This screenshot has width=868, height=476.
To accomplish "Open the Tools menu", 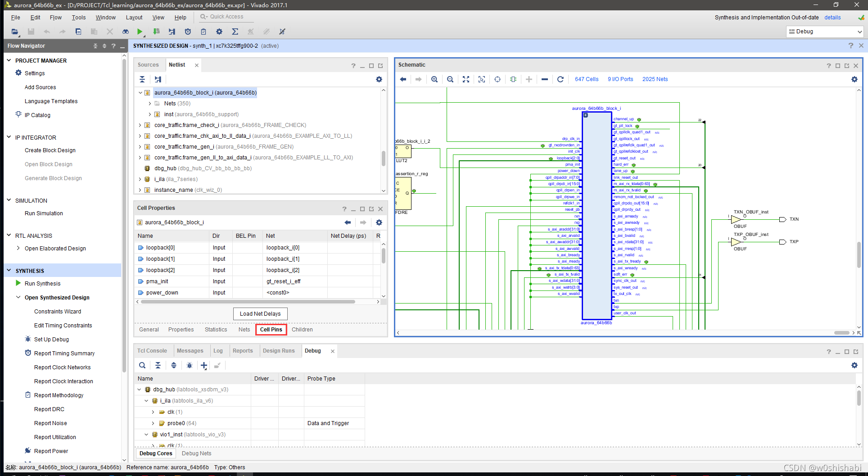I will click(79, 18).
